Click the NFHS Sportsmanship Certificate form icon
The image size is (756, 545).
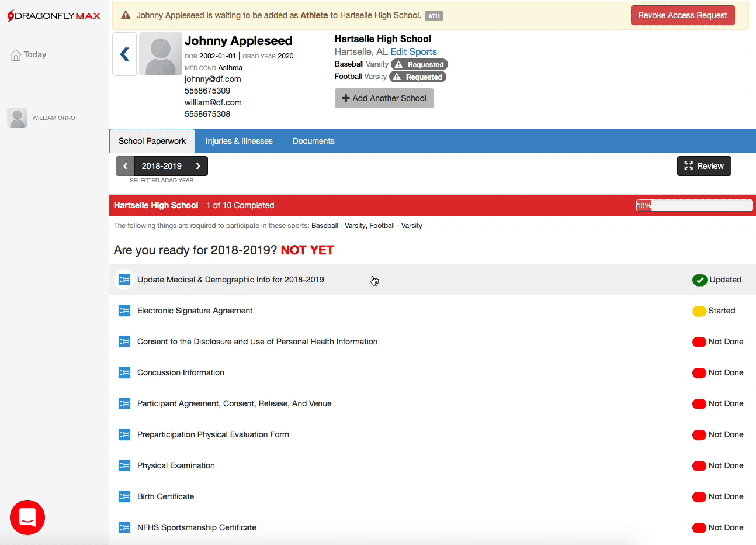[x=124, y=527]
